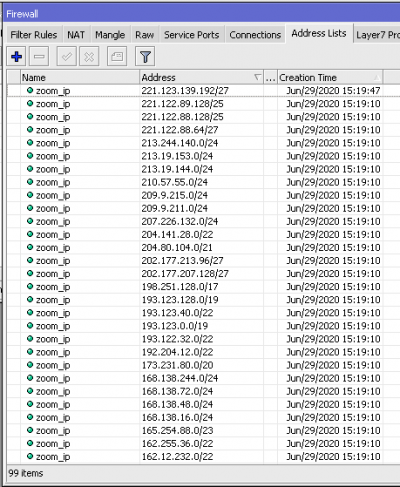Click the minus Remove button
400x487 pixels.
click(x=39, y=57)
